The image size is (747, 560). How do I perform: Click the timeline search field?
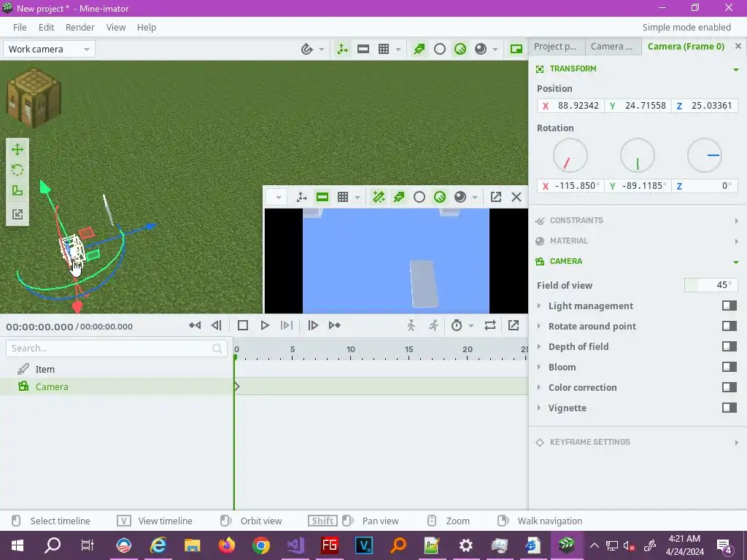[116, 348]
